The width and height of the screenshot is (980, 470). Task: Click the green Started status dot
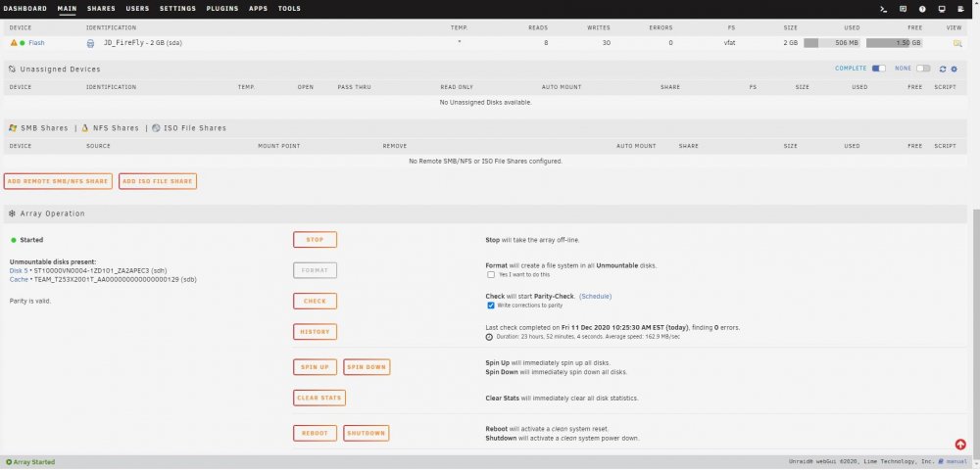tap(14, 240)
